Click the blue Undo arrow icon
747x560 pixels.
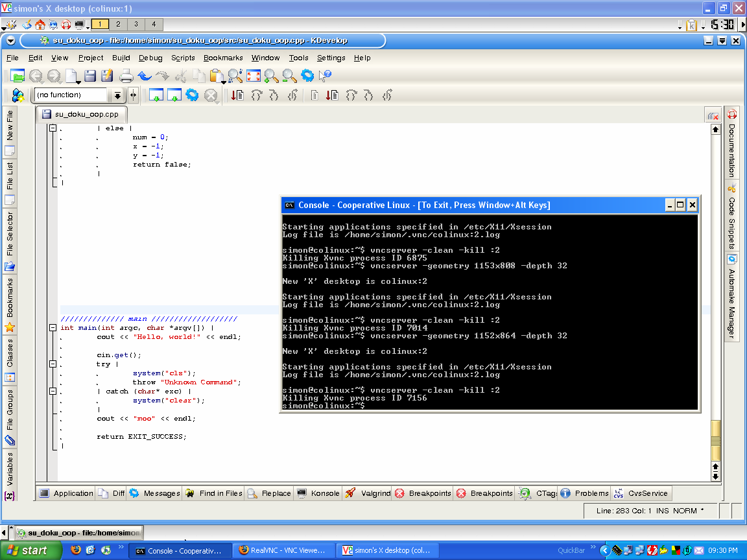[145, 76]
